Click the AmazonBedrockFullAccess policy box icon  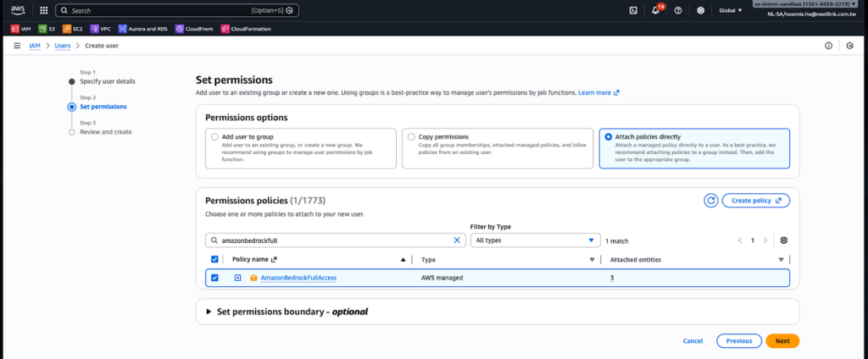pyautogui.click(x=253, y=278)
